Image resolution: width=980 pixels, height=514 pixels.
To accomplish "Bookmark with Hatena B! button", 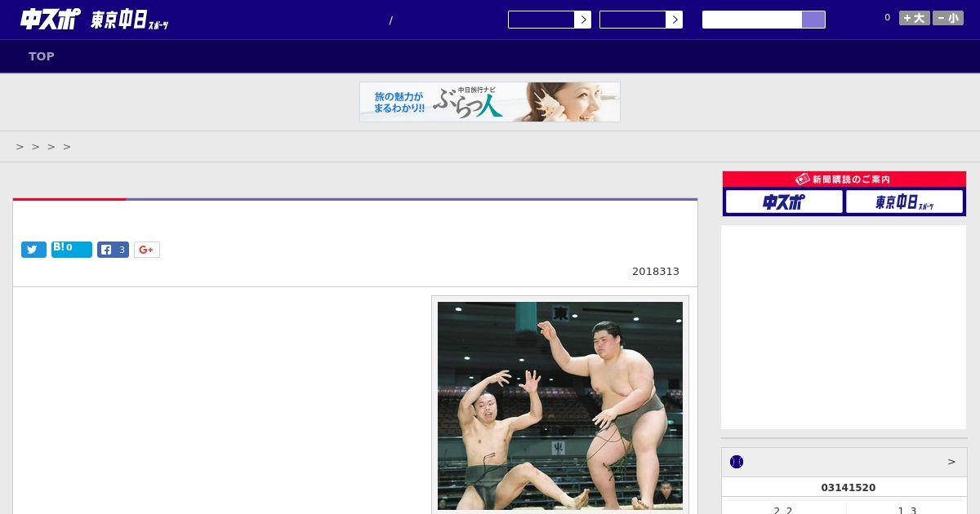I will click(x=72, y=250).
